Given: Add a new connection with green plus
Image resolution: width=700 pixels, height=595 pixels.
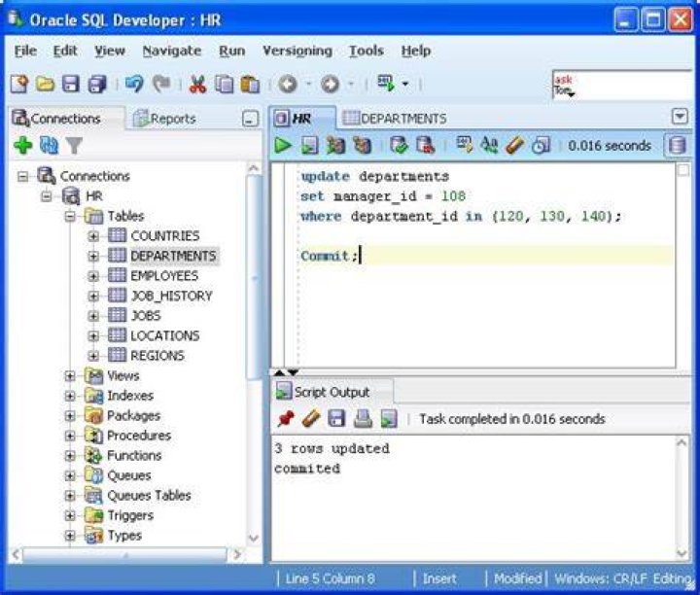Looking at the screenshot, I should (22, 145).
